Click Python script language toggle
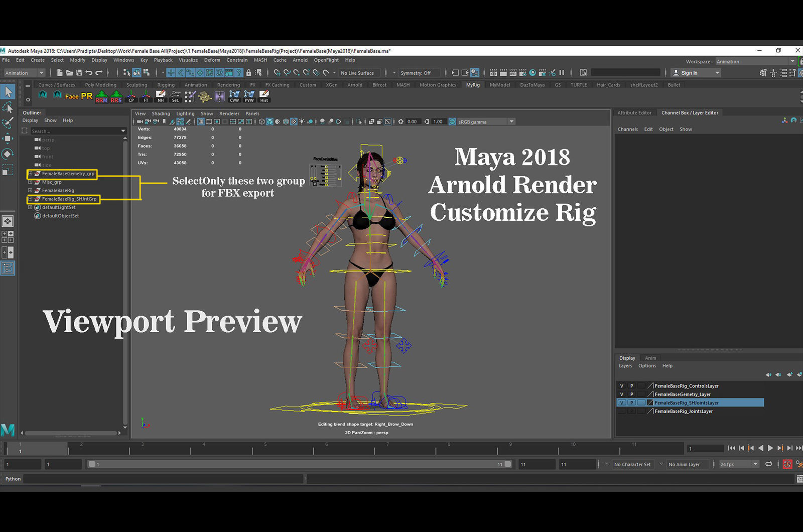The height and width of the screenshot is (532, 803). (13, 479)
